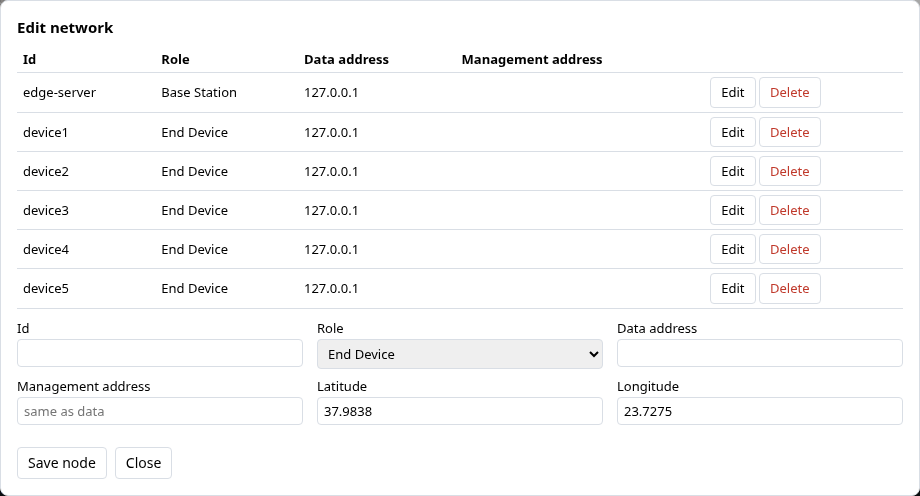Select the Data address column header
This screenshot has width=920, height=496.
[346, 59]
